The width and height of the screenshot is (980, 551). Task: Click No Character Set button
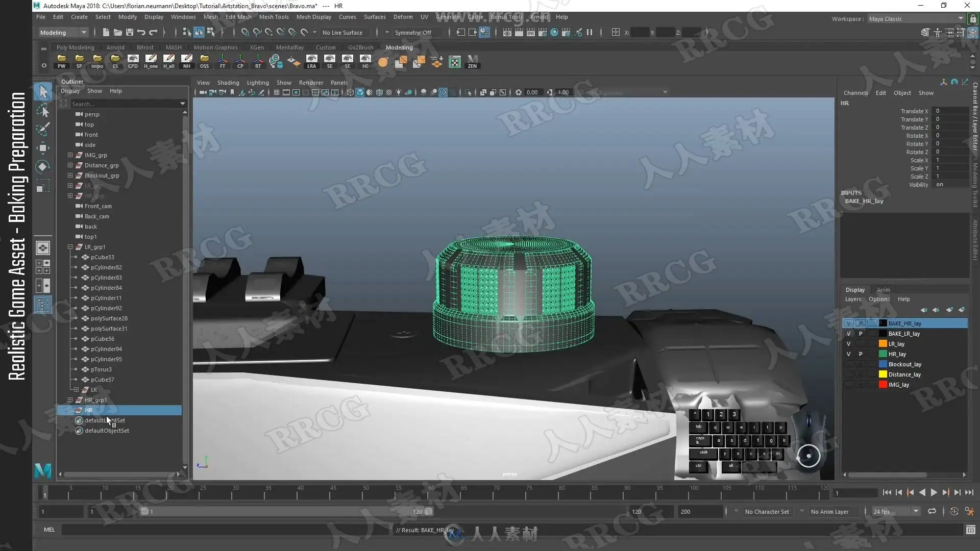(x=767, y=512)
